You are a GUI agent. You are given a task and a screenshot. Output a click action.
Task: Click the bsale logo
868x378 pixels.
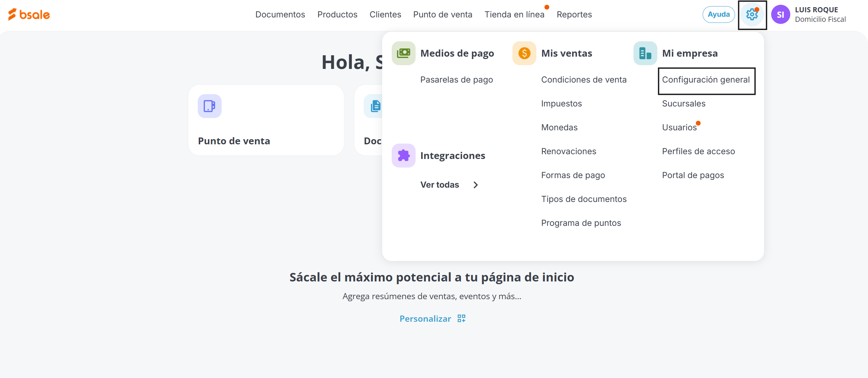point(29,14)
